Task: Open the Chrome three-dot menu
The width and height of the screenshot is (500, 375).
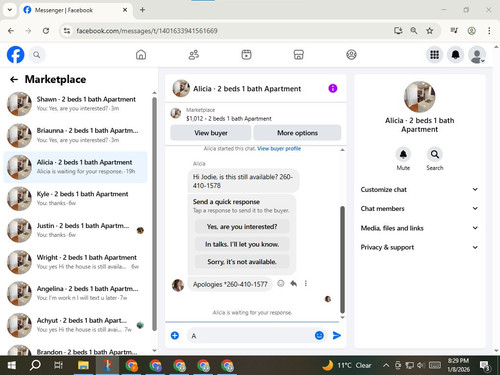Action: [489, 31]
